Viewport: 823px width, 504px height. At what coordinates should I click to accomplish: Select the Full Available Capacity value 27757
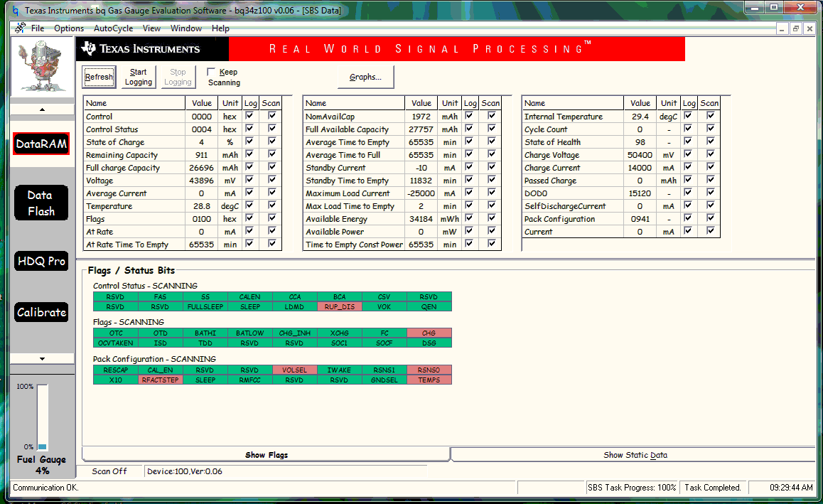421,129
